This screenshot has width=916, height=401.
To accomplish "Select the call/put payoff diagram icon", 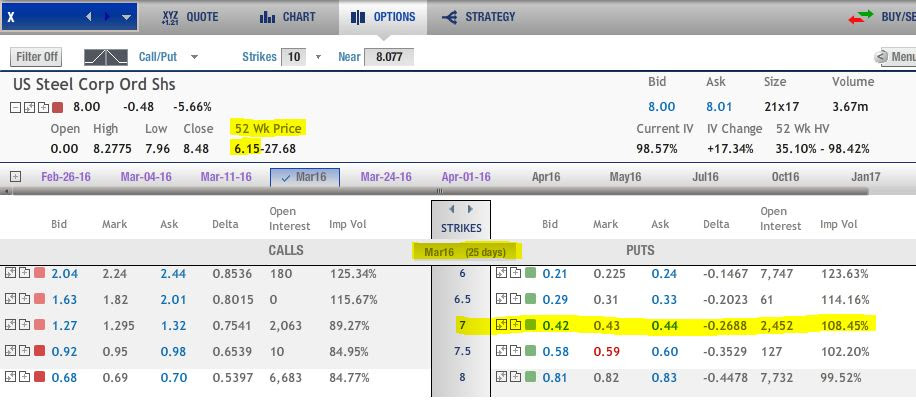I will tap(106, 57).
